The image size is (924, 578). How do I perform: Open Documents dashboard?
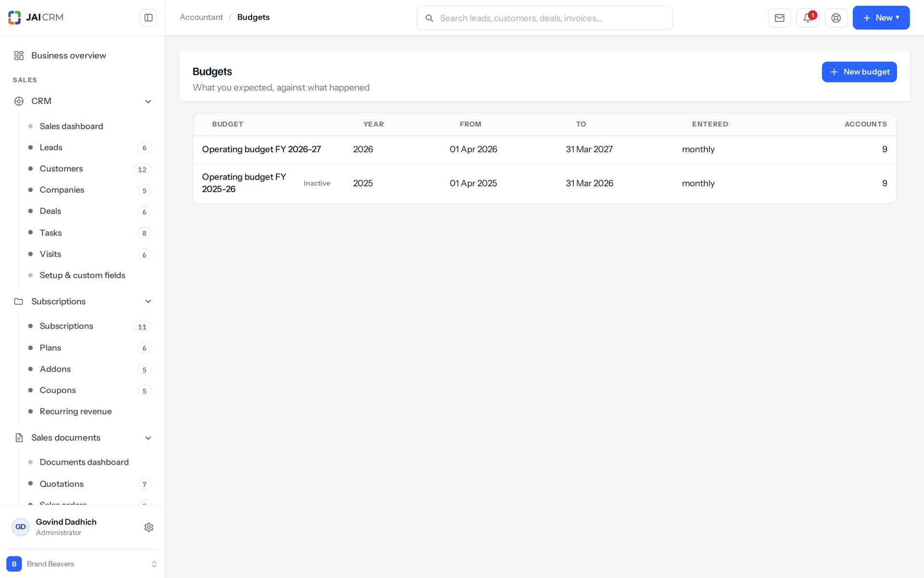(90, 462)
